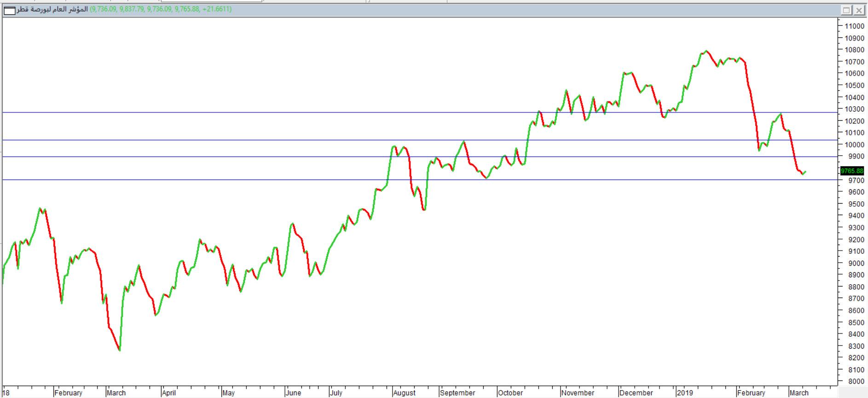Click the May label on the date axis
Viewport: 868px width, 398px height.
click(228, 393)
